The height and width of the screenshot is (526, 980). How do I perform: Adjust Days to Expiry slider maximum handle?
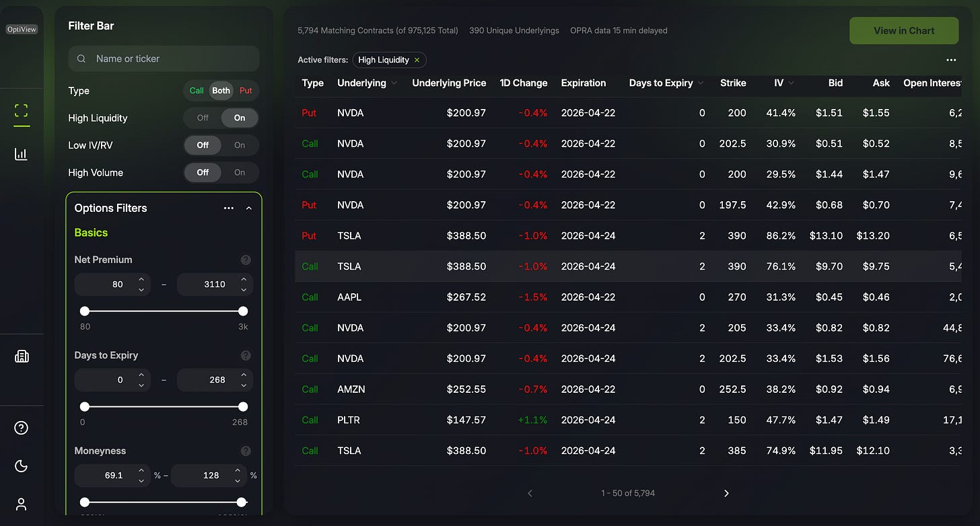pos(243,406)
